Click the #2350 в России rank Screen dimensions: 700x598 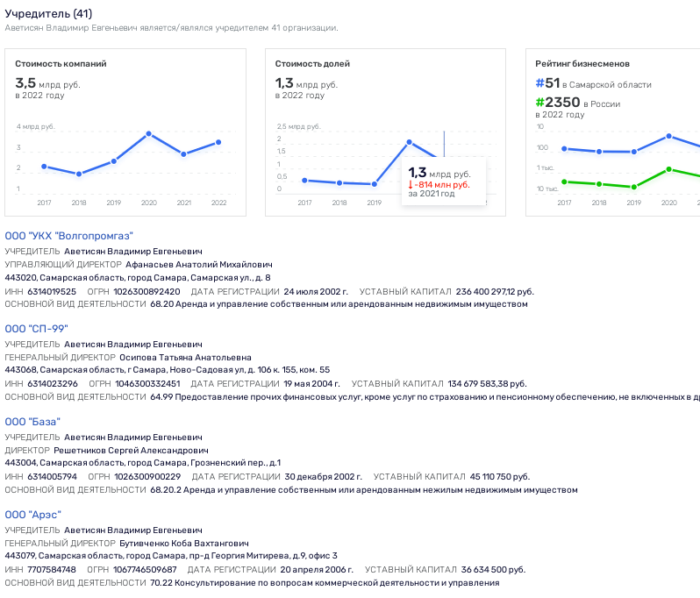(578, 103)
